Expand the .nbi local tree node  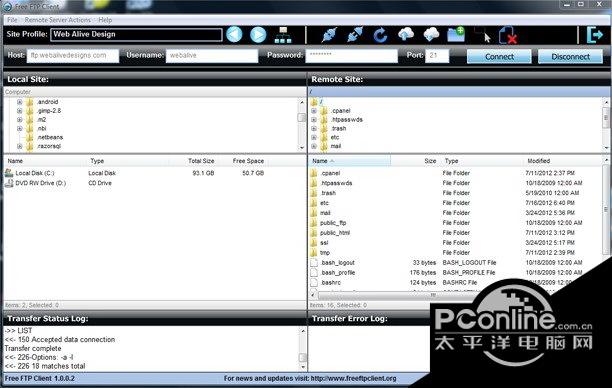click(x=20, y=128)
